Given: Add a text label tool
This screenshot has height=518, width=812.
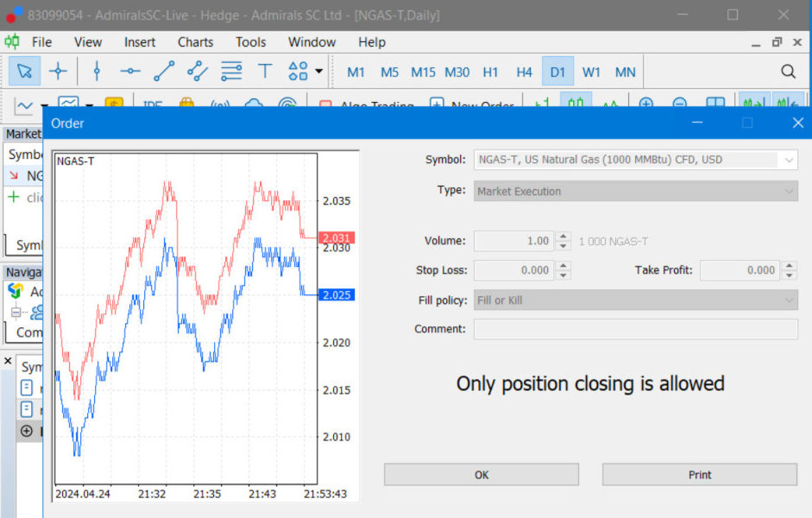Looking at the screenshot, I should [265, 72].
